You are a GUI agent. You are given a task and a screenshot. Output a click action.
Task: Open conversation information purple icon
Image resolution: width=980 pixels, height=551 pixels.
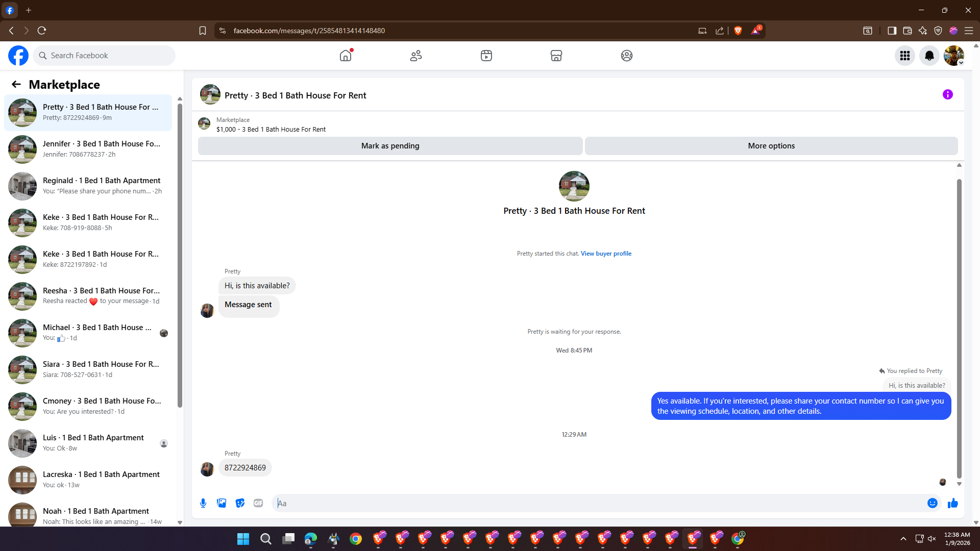tap(948, 94)
